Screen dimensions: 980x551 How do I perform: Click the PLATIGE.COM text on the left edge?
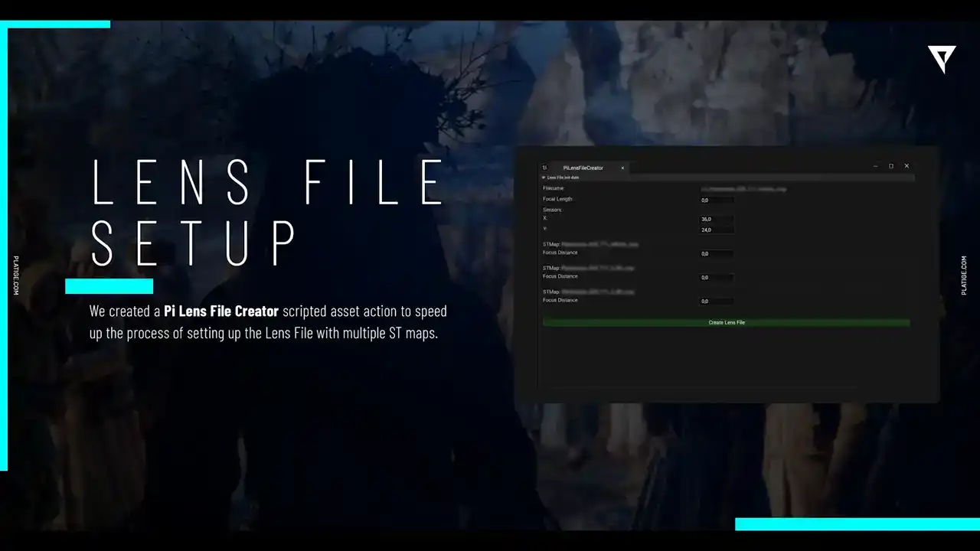pyautogui.click(x=16, y=275)
